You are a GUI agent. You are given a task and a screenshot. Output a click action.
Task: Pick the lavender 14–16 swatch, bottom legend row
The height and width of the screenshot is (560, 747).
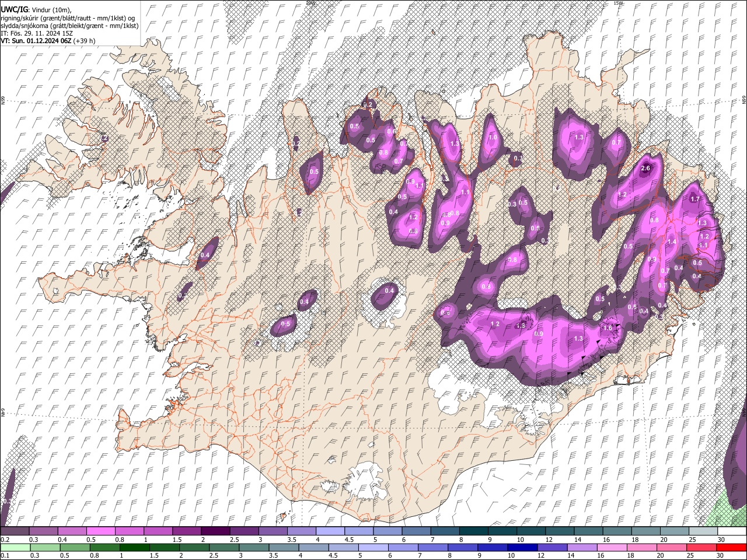582,547
